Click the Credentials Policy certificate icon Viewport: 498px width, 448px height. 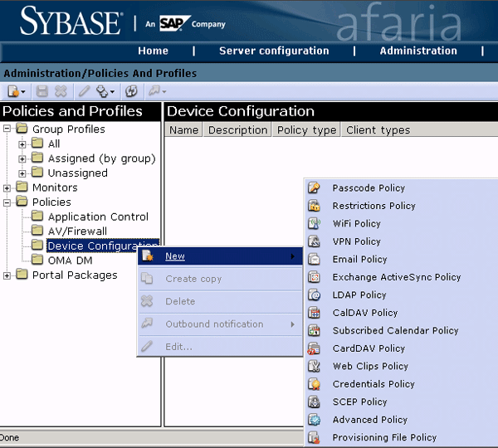click(x=314, y=384)
